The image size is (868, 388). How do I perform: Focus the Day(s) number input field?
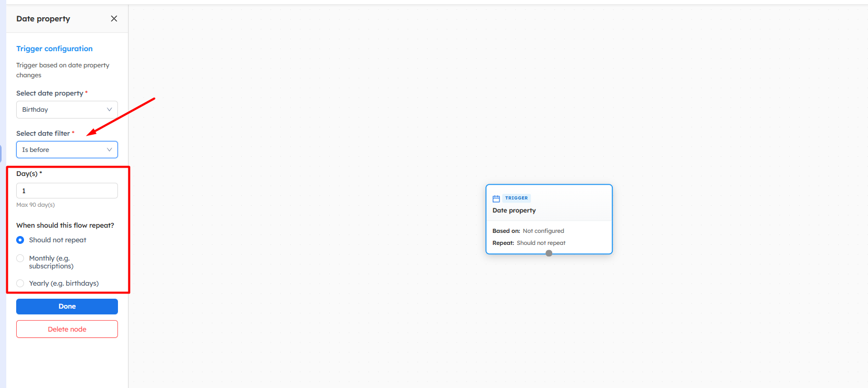point(67,191)
